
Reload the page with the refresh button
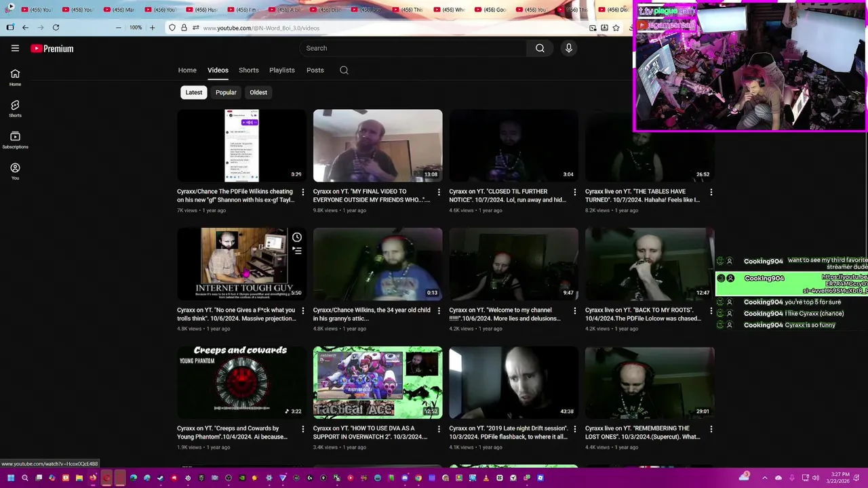point(56,28)
